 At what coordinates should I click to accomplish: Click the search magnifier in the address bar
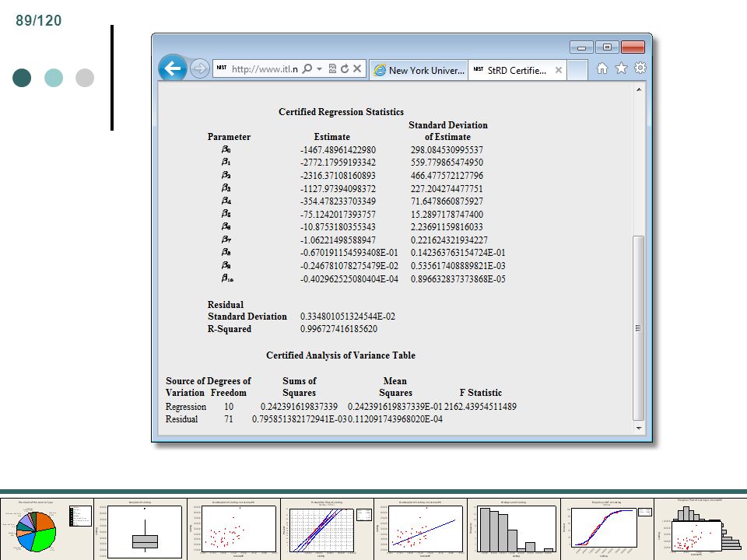coord(307,69)
